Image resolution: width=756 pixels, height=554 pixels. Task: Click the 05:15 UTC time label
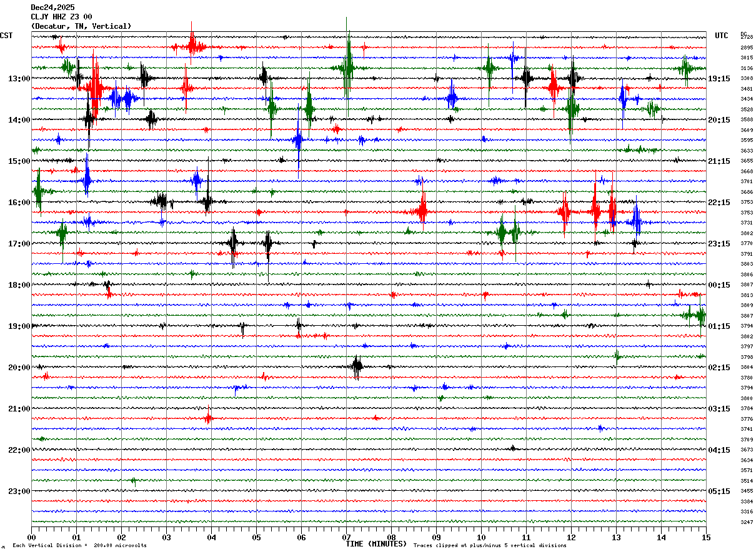click(719, 491)
